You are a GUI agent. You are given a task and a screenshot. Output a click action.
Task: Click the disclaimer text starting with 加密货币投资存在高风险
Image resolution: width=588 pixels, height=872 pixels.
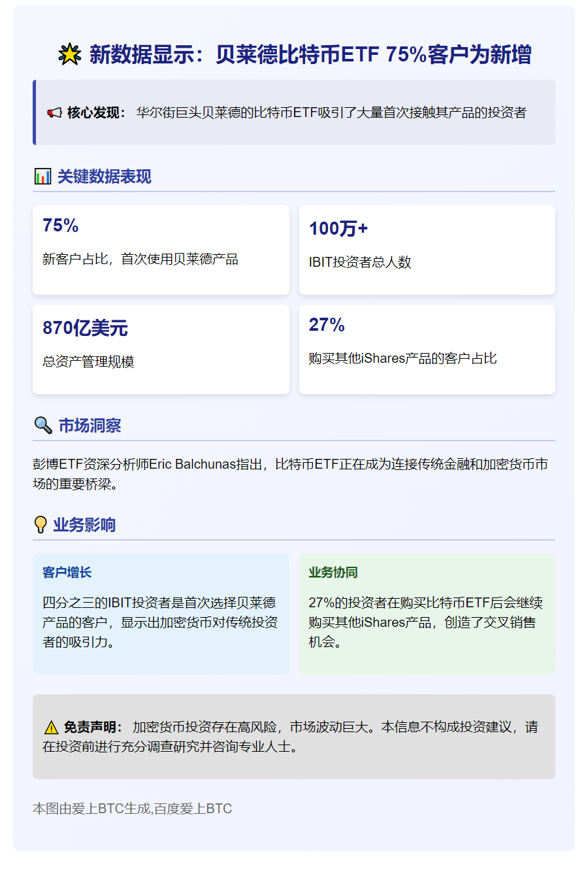point(291,737)
